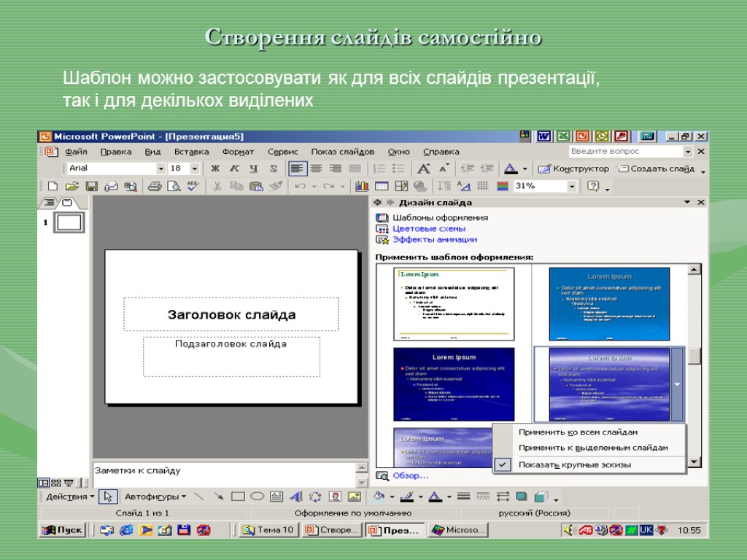Image resolution: width=747 pixels, height=560 pixels.
Task: Open the font size 18 dropdown
Action: (x=194, y=168)
